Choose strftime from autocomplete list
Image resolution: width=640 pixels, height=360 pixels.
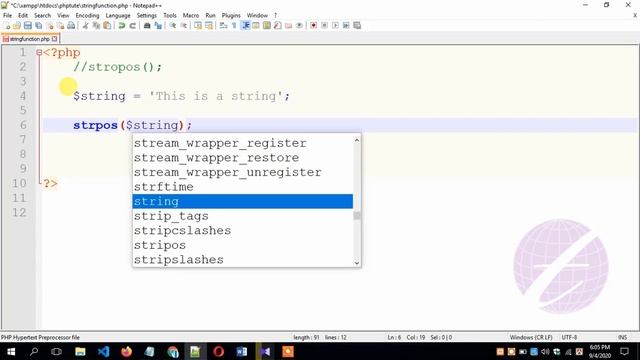pos(242,187)
